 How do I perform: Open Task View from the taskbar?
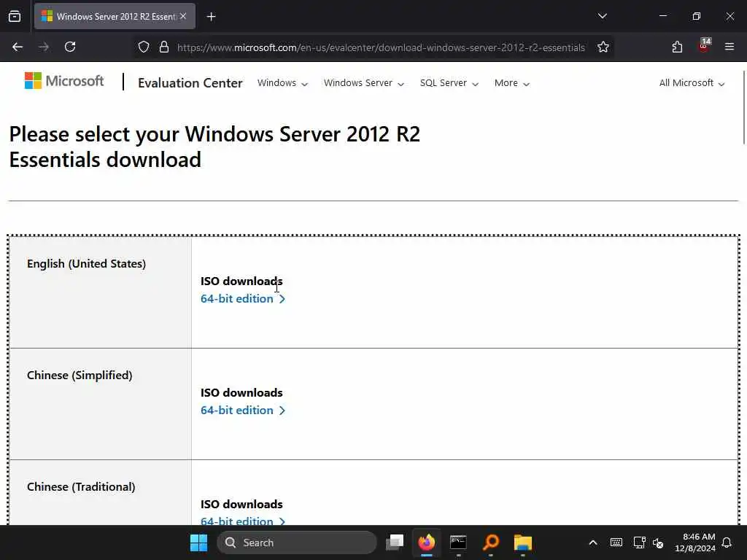(395, 542)
